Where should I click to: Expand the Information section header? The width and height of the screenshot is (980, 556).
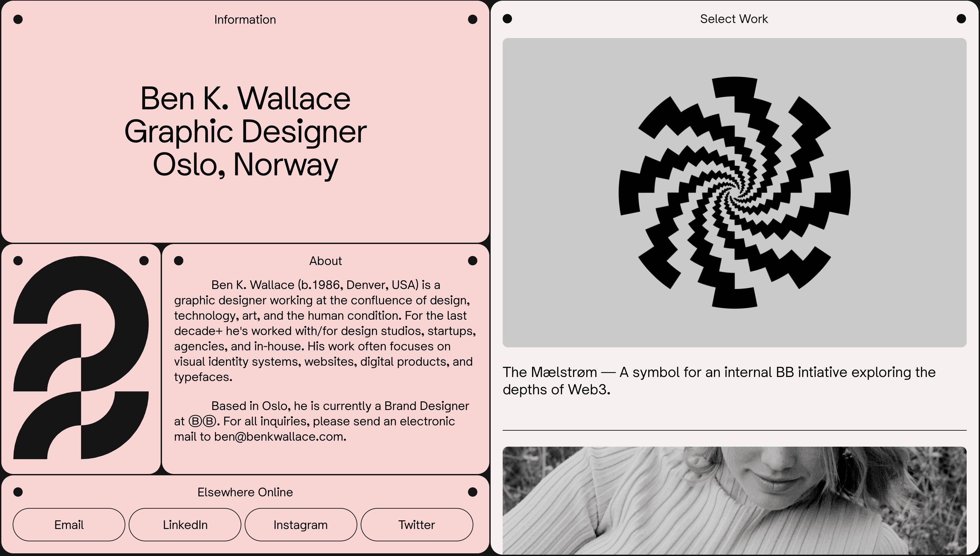click(245, 19)
